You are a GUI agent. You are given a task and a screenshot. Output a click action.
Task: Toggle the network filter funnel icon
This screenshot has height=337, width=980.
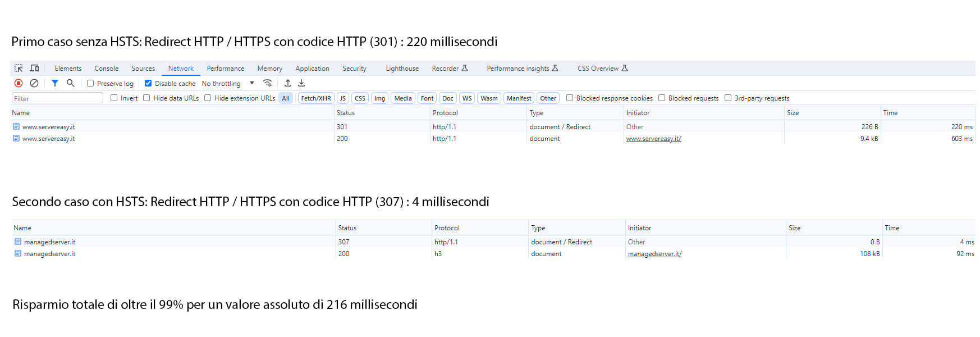tap(55, 83)
